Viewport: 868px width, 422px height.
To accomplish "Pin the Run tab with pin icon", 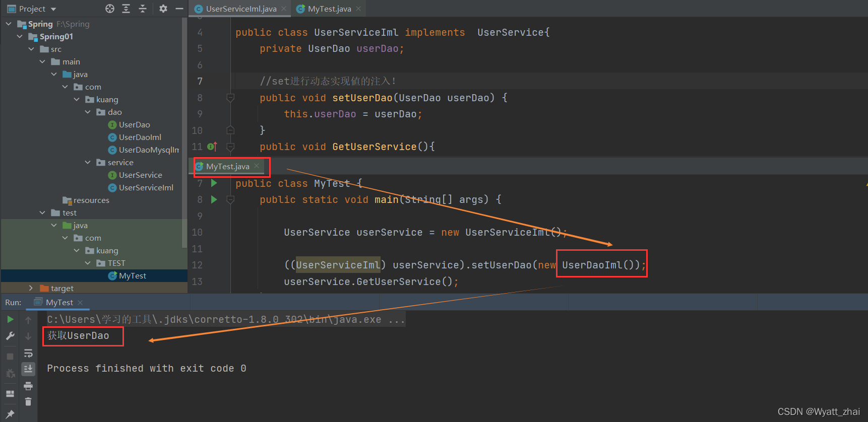I will point(10,414).
